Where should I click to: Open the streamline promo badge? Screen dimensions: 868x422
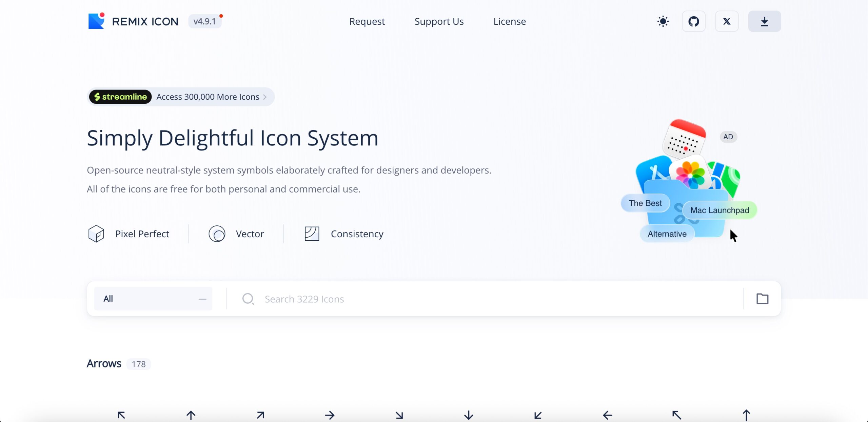120,97
